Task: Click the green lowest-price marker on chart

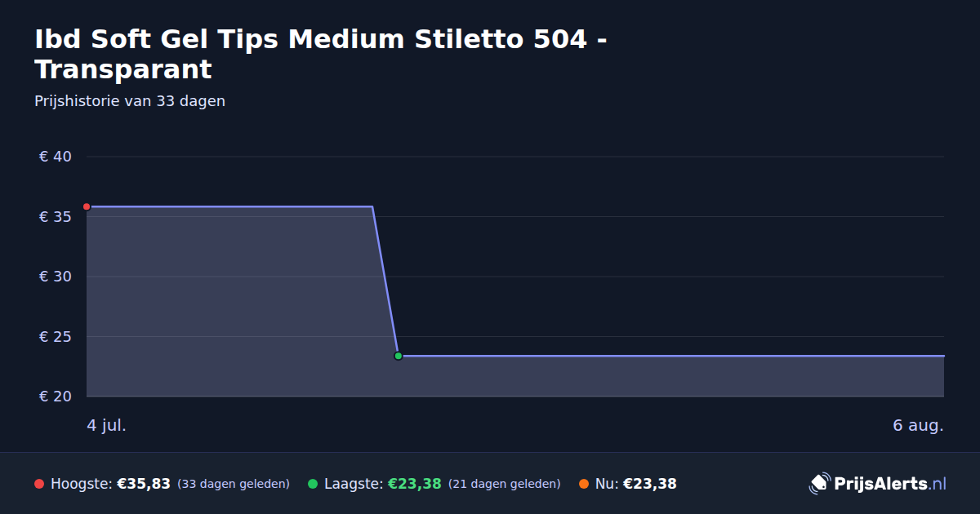Action: pos(399,356)
